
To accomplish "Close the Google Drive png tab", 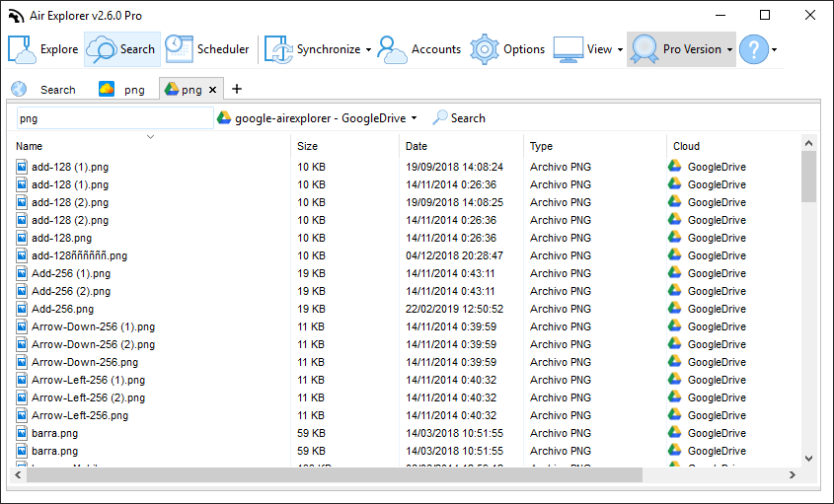I will tap(213, 90).
